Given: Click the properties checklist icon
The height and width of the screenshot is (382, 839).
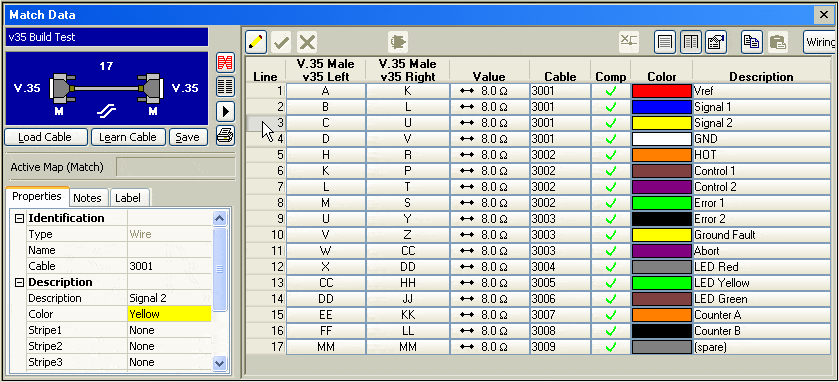Looking at the screenshot, I should [716, 42].
